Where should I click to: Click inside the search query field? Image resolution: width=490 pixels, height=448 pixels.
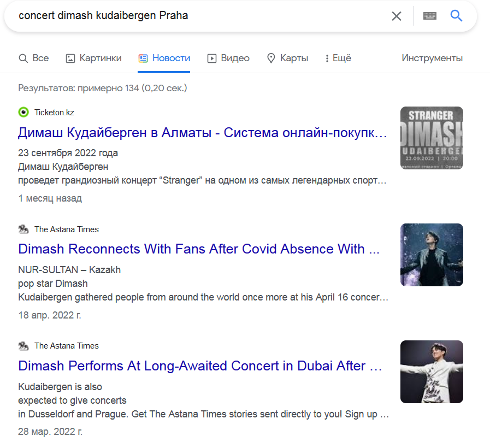[x=197, y=16]
